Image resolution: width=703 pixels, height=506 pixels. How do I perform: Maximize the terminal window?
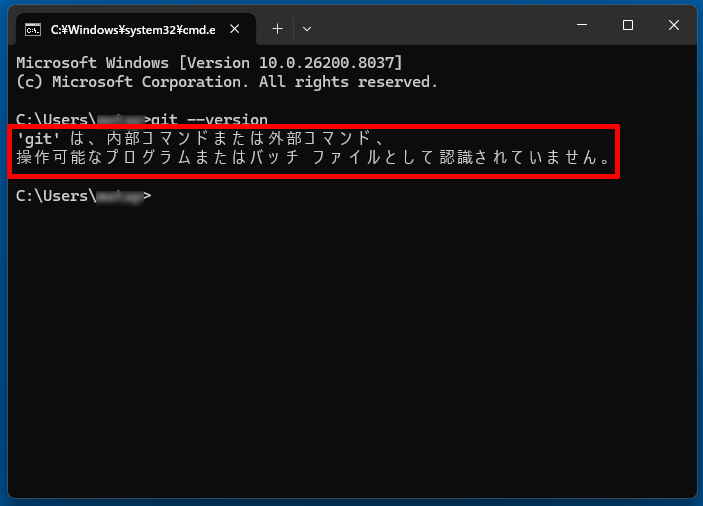coord(628,25)
